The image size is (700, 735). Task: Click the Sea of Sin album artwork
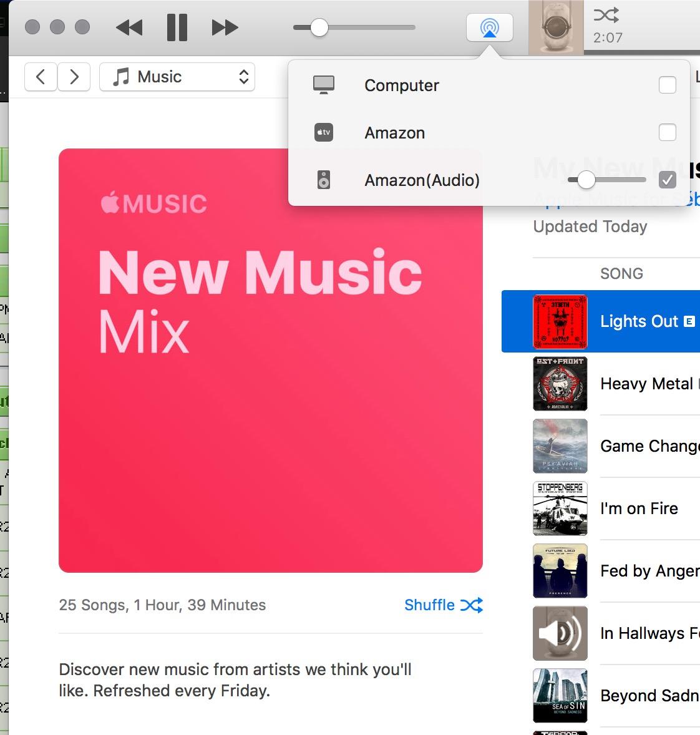[x=560, y=696]
